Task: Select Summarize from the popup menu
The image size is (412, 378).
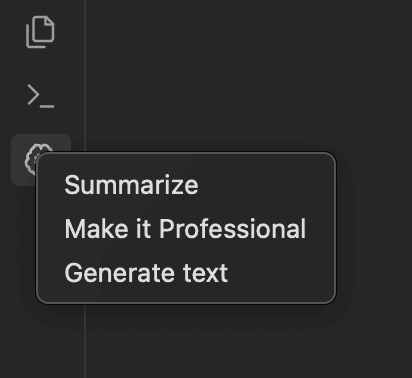Action: [131, 185]
